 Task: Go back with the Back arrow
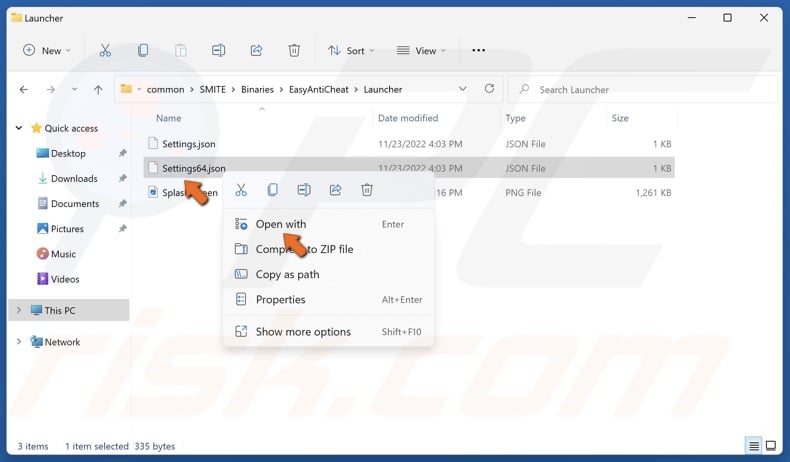[24, 90]
